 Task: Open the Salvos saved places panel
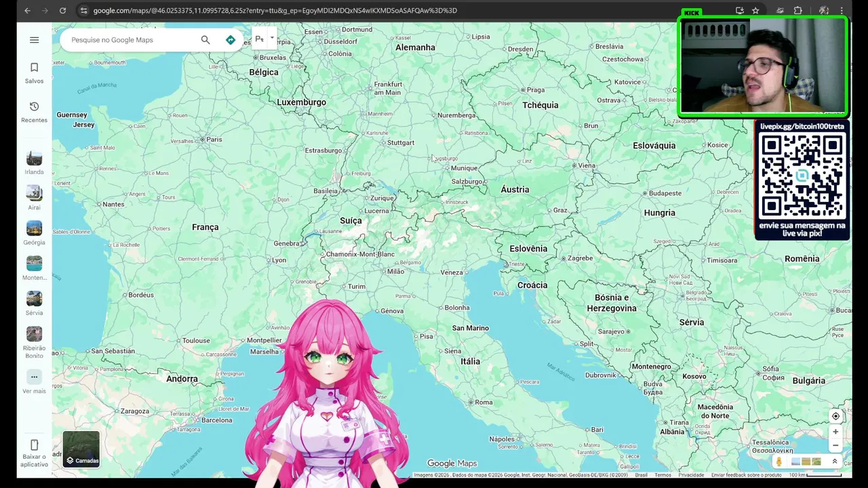click(x=34, y=73)
